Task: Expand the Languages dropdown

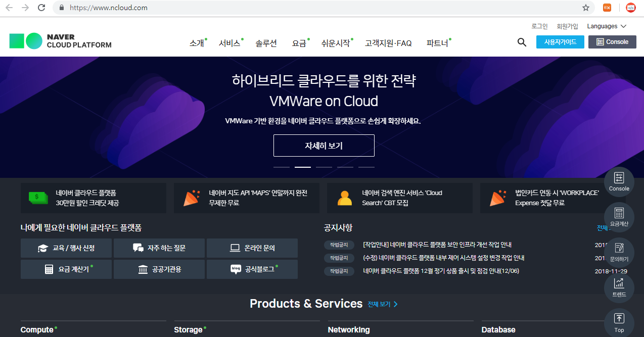Action: coord(607,26)
